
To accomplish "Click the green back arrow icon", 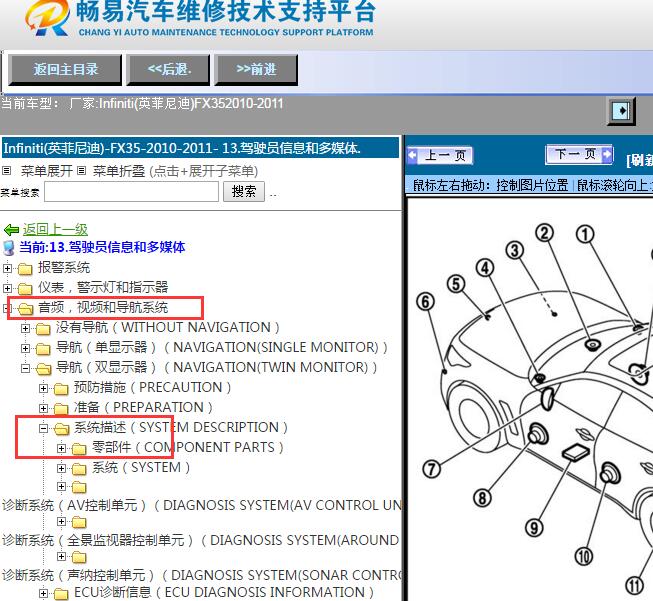I will click(11, 229).
